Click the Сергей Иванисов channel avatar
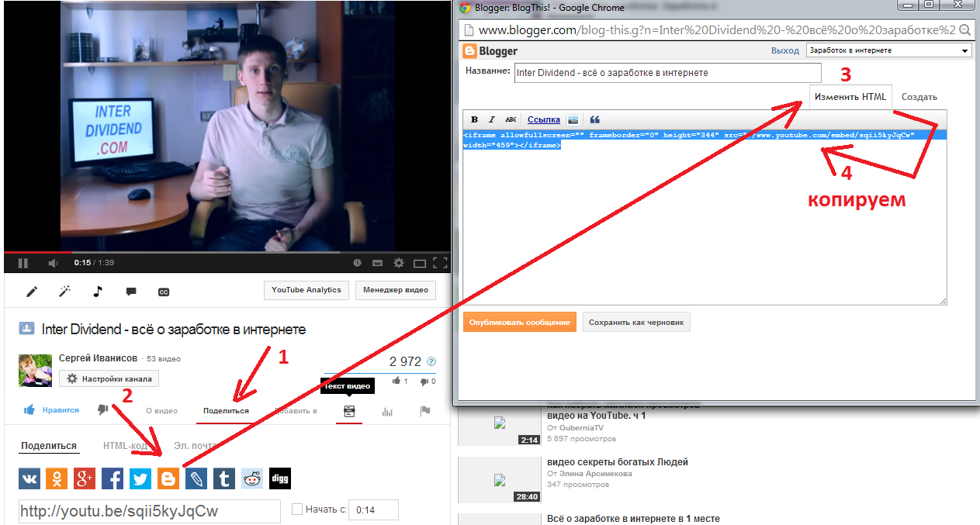 tap(35, 369)
